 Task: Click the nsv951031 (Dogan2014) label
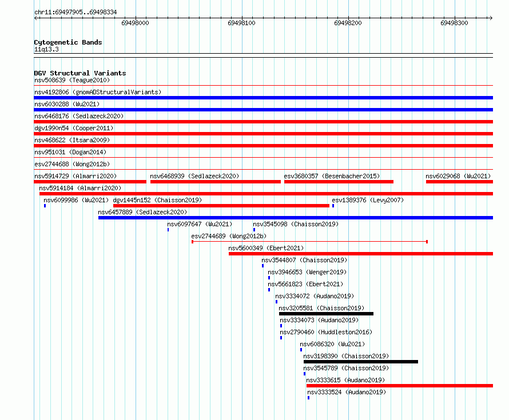pos(70,152)
